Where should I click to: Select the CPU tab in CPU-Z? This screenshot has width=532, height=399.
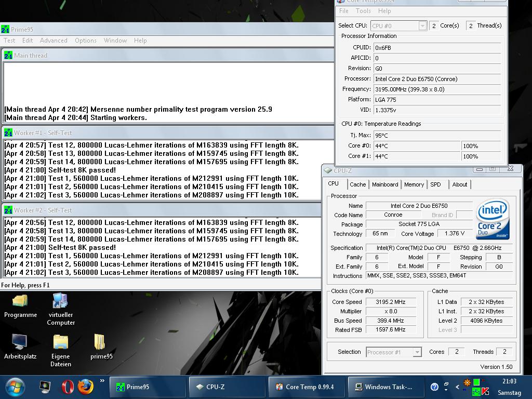click(334, 183)
